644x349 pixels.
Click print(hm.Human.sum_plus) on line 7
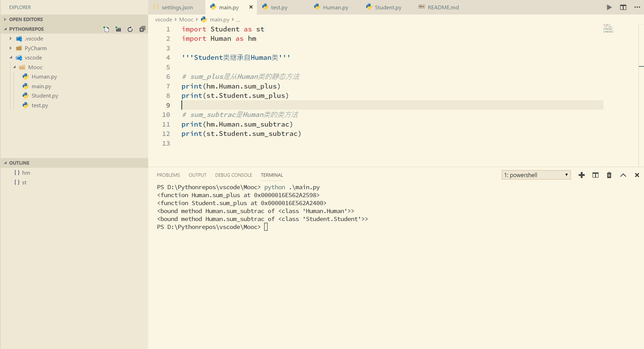[x=231, y=86]
